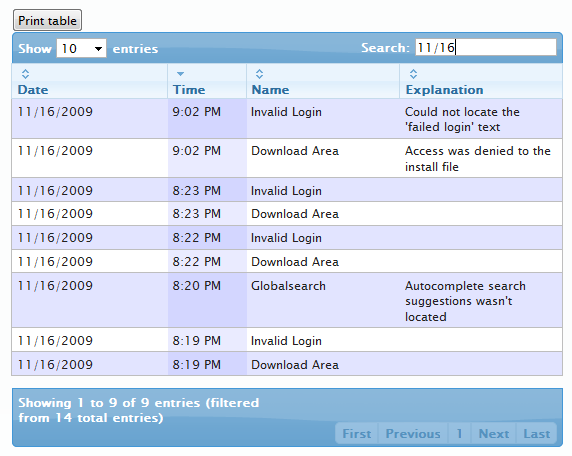
Task: Select page 1 in pagination
Action: [x=460, y=433]
